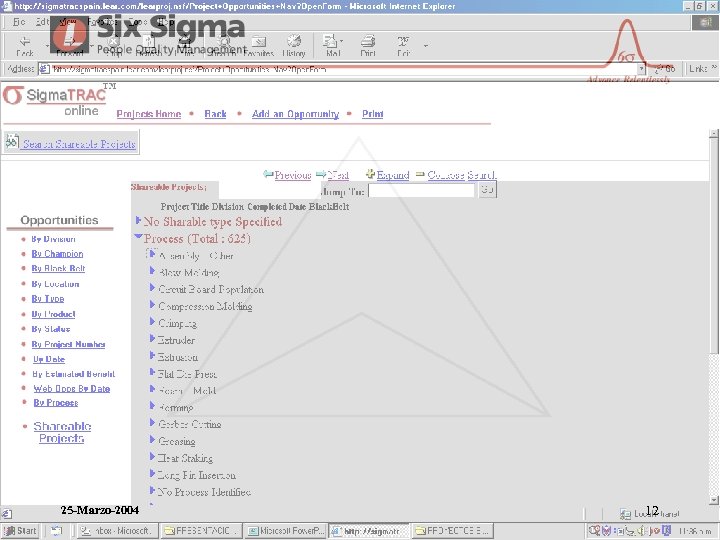Viewport: 720px width, 540px height.
Task: View opportunities By Location
Action: click(55, 284)
